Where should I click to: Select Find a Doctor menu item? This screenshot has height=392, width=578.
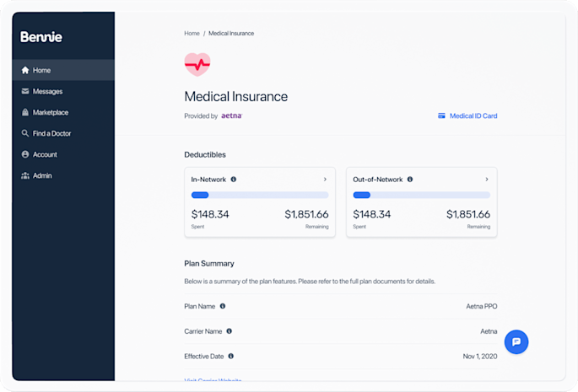(x=63, y=133)
